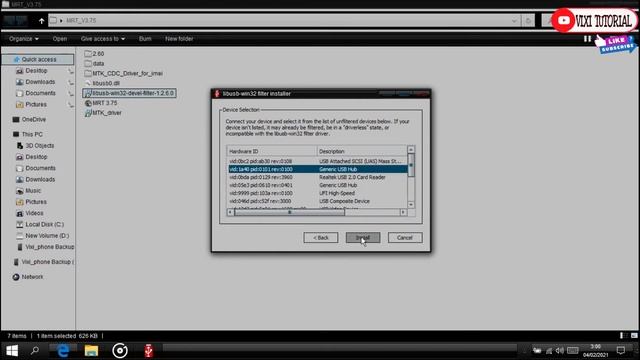640x360 pixels.
Task: Click device list horizontal scrollbar left arrow
Action: pyautogui.click(x=231, y=212)
